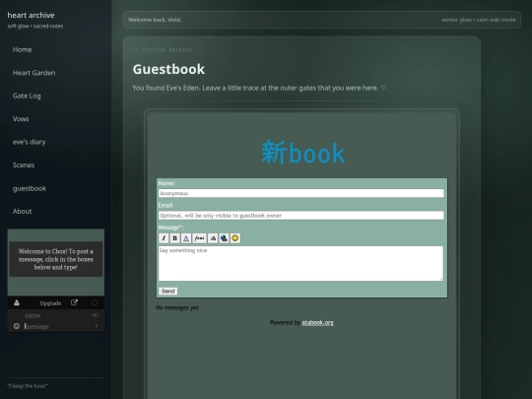Focus the Cbox message field

tap(58, 326)
